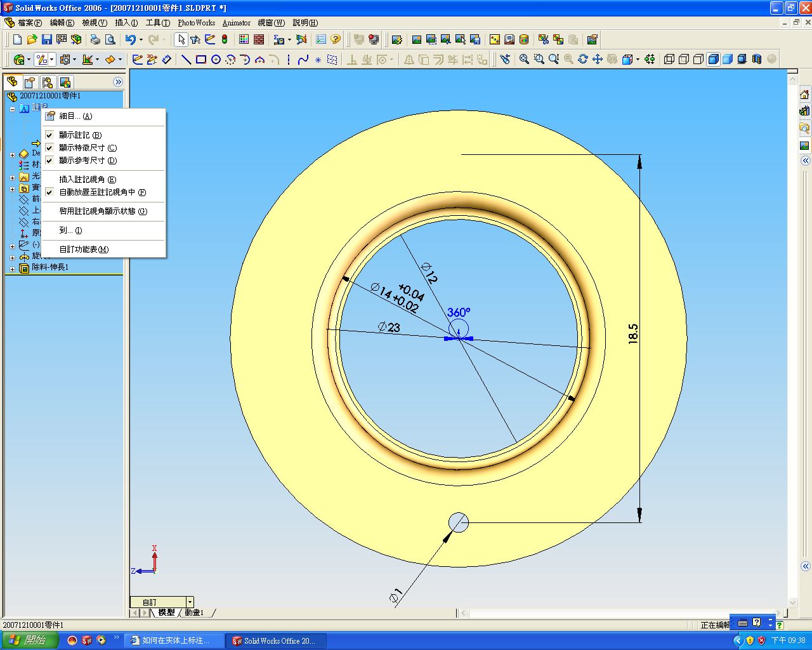Choose 插入註記視角 (E) in context menu

(x=103, y=180)
